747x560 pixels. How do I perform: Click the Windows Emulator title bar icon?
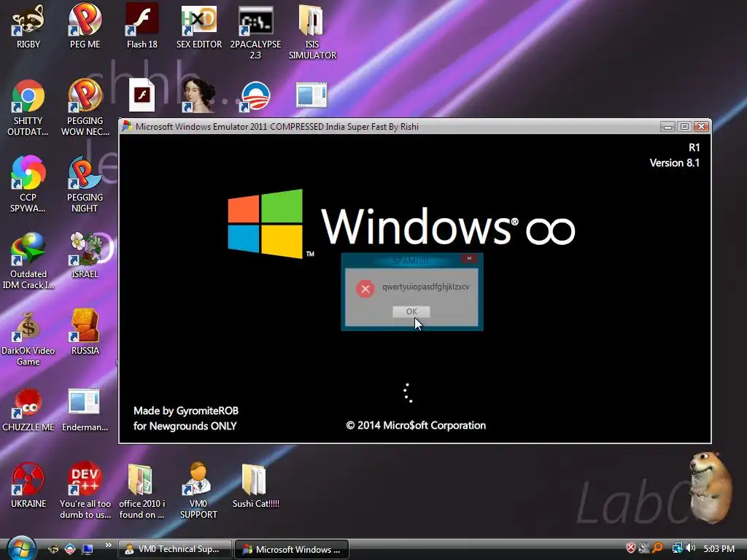(127, 126)
